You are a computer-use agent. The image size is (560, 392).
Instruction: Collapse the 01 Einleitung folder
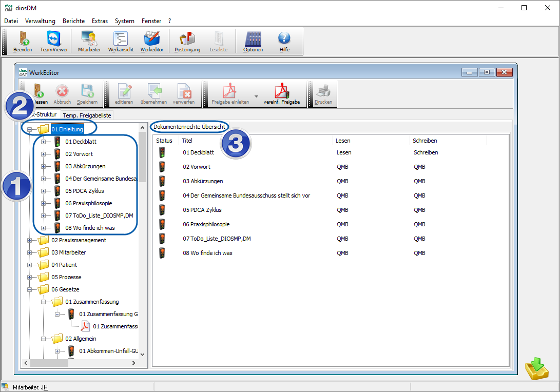point(30,129)
